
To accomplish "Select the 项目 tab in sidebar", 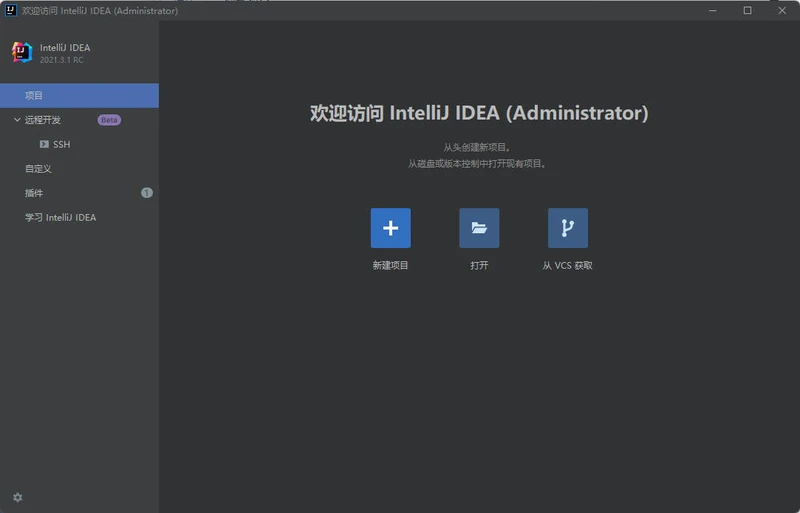I will coord(34,96).
